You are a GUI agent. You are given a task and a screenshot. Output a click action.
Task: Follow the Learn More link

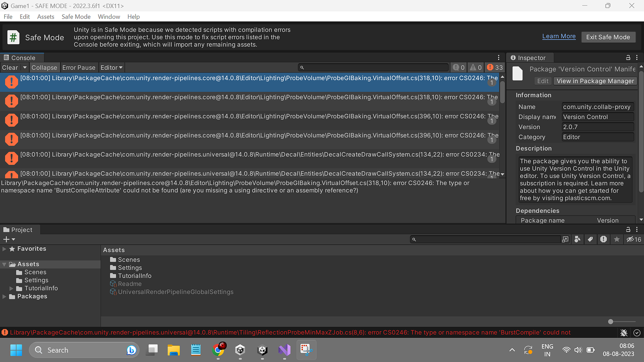[559, 36]
